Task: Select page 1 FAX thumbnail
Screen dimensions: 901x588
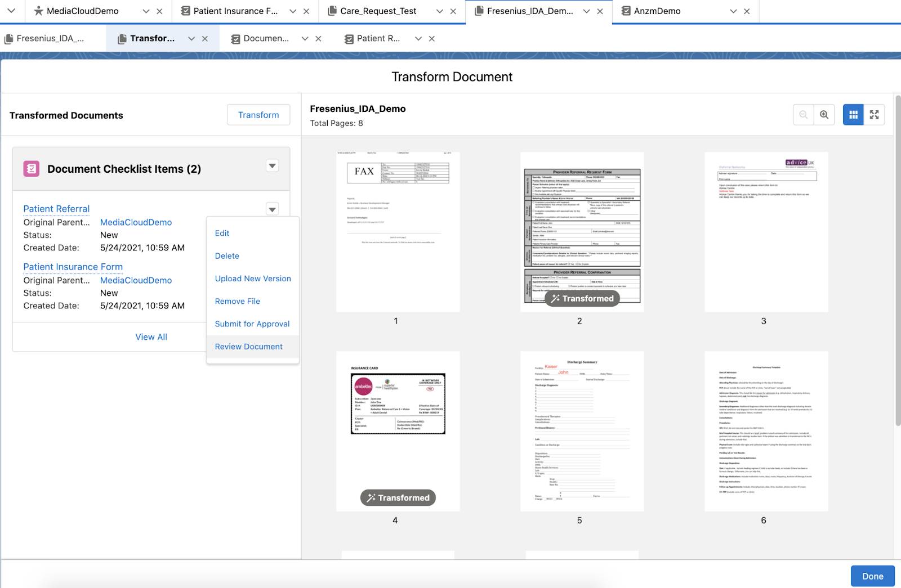Action: 398,232
